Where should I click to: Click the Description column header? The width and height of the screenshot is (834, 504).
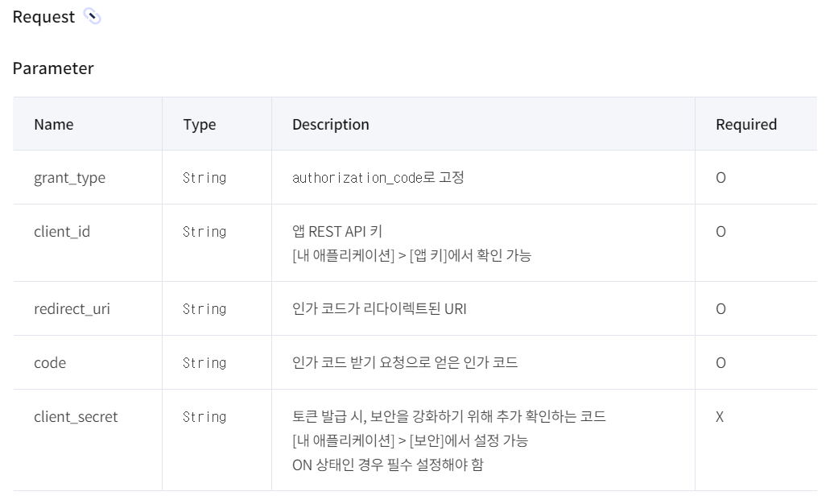coord(330,125)
